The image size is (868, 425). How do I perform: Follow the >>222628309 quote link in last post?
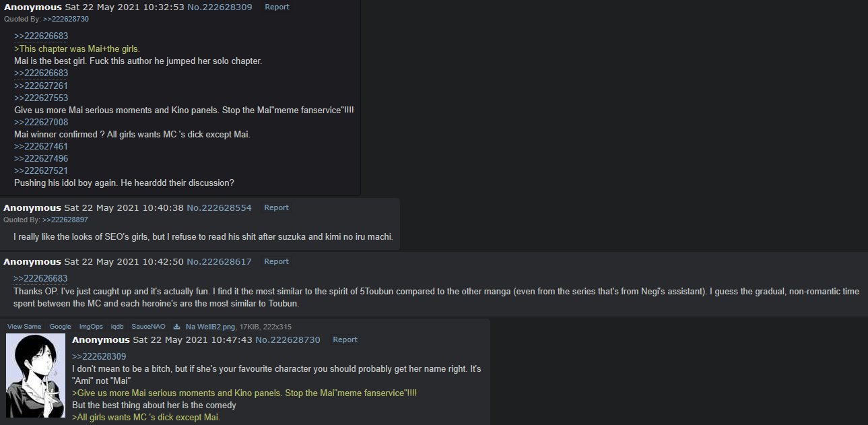coord(99,356)
